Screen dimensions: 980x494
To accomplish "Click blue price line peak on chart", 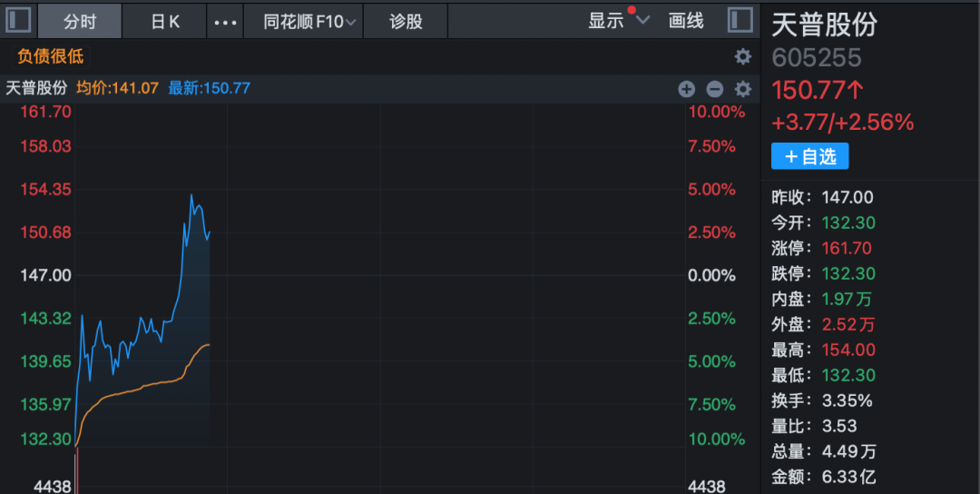I will point(191,195).
